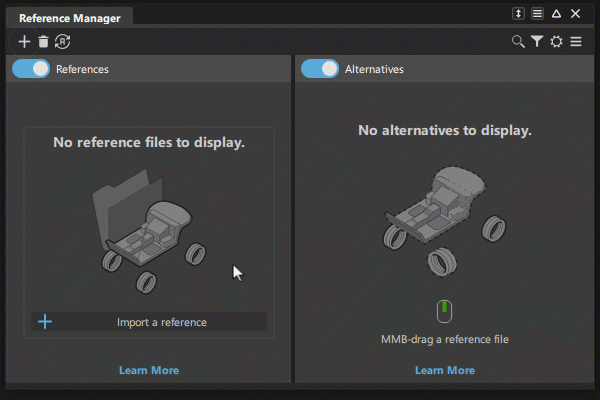The image size is (600, 400).
Task: Click the filter funnel icon
Action: (537, 41)
